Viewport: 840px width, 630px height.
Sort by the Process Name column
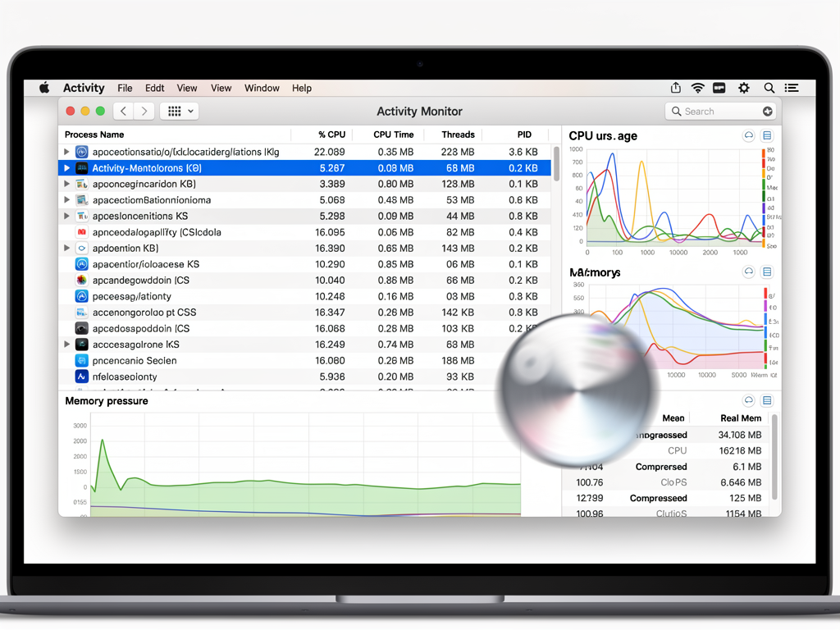tap(94, 135)
